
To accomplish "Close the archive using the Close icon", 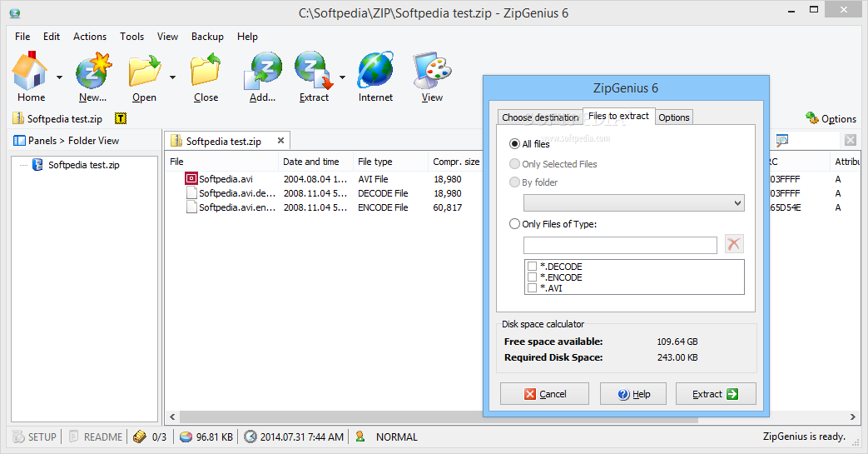I will tap(206, 71).
